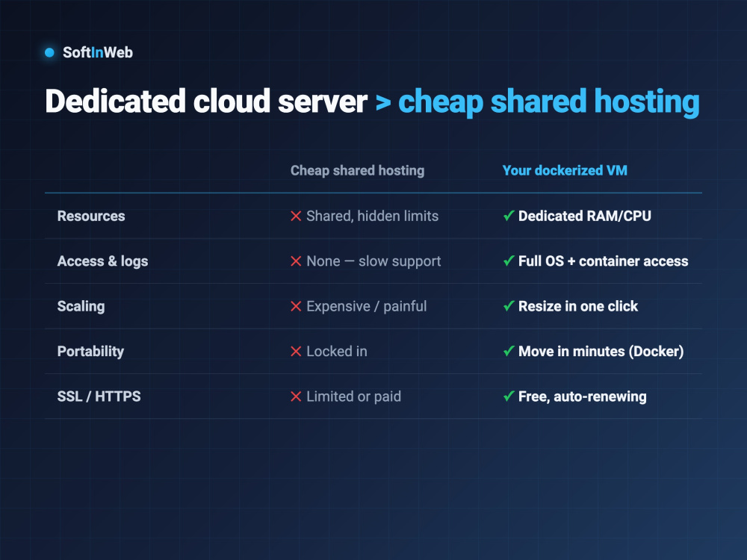The image size is (747, 560).
Task: Click the green check beside Dedicated RAM/CPU
Action: coord(509,216)
